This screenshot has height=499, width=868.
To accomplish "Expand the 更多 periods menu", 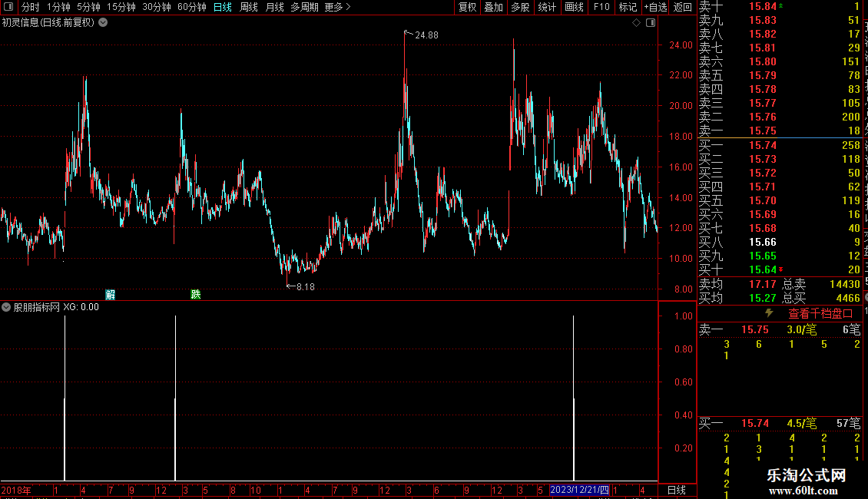I will (337, 7).
